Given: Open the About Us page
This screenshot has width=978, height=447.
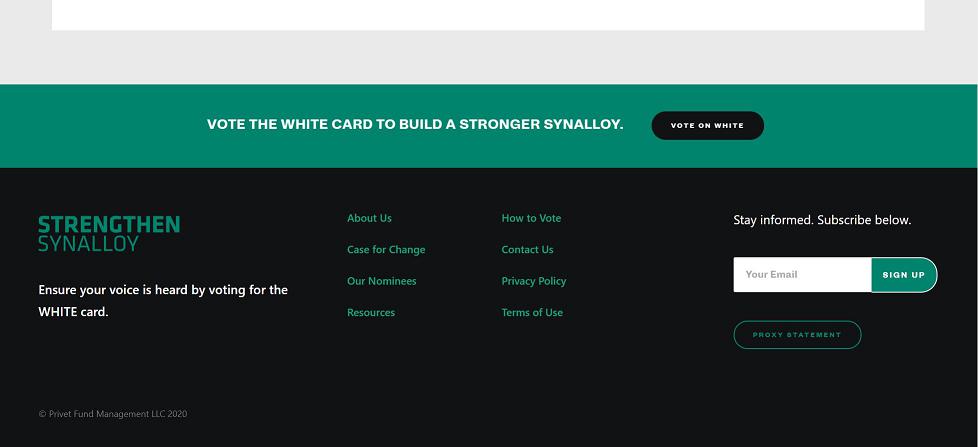Looking at the screenshot, I should pos(369,218).
